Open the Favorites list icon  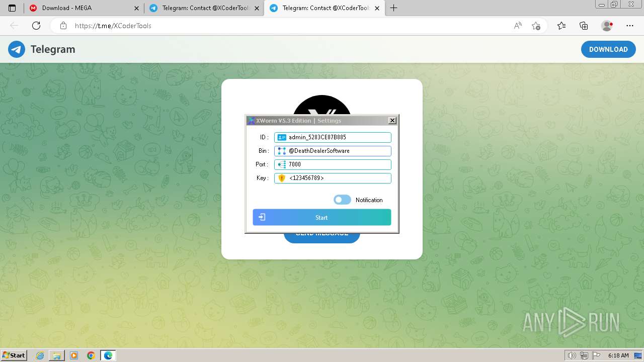pyautogui.click(x=561, y=26)
